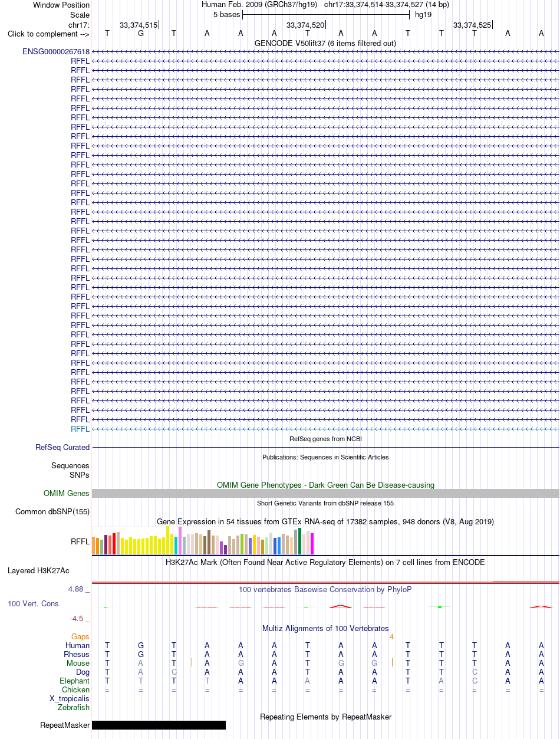Screen dimensions: 560x739
Task: Click 'RefSeq genes from NCBI' title
Action: coord(325,439)
